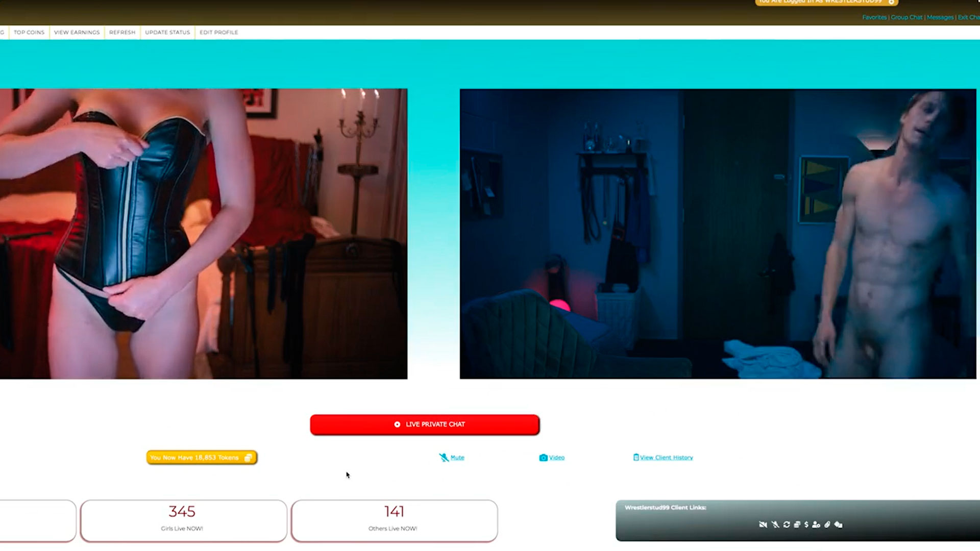980x551 pixels.
Task: Click the tokens balance yellow badge
Action: tap(202, 458)
